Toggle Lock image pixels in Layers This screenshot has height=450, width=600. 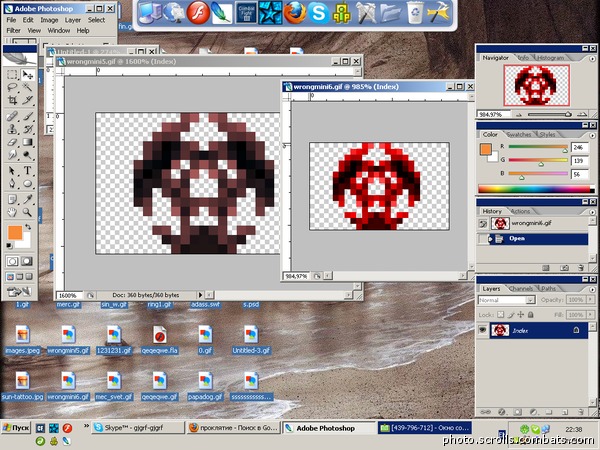point(511,315)
